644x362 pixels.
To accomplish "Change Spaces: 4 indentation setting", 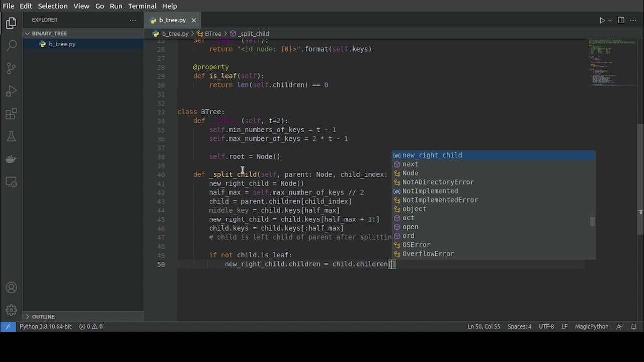I will [519, 326].
